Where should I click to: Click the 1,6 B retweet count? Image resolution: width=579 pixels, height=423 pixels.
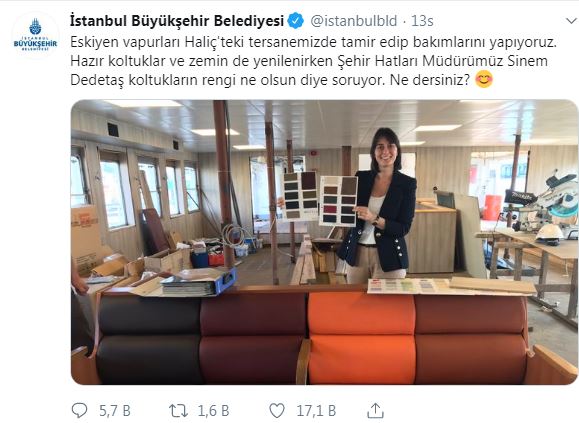click(213, 410)
